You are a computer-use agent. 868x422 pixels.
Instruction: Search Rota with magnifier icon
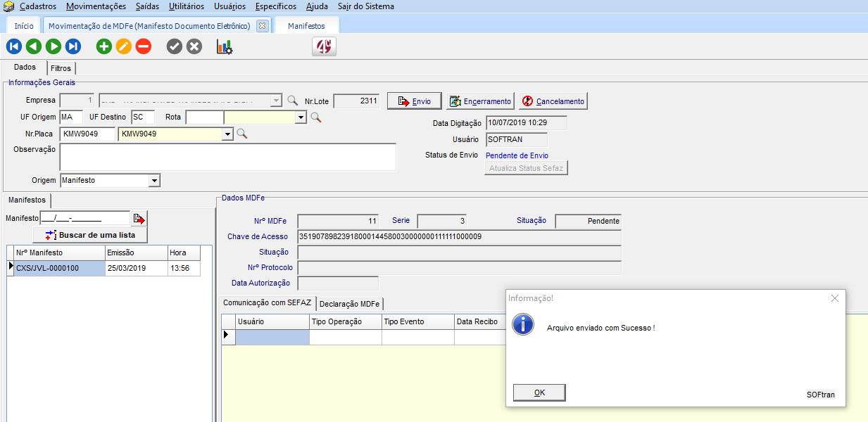point(316,117)
